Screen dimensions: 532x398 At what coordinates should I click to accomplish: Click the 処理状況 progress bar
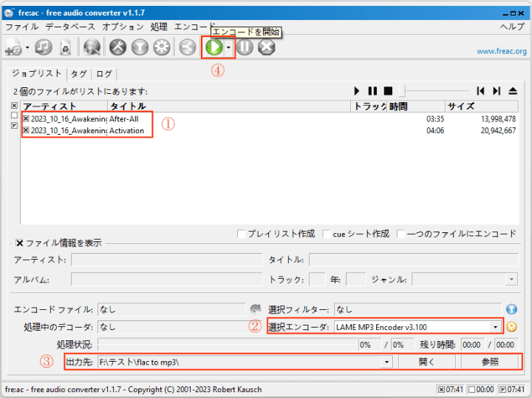click(x=228, y=345)
